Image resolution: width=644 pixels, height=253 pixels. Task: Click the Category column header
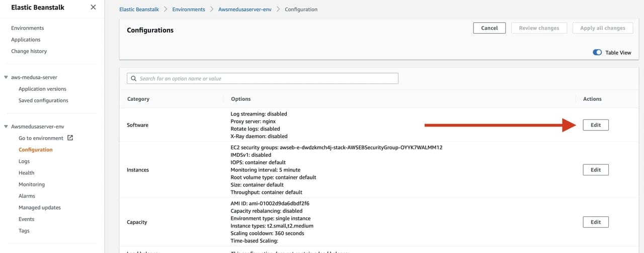pyautogui.click(x=138, y=99)
